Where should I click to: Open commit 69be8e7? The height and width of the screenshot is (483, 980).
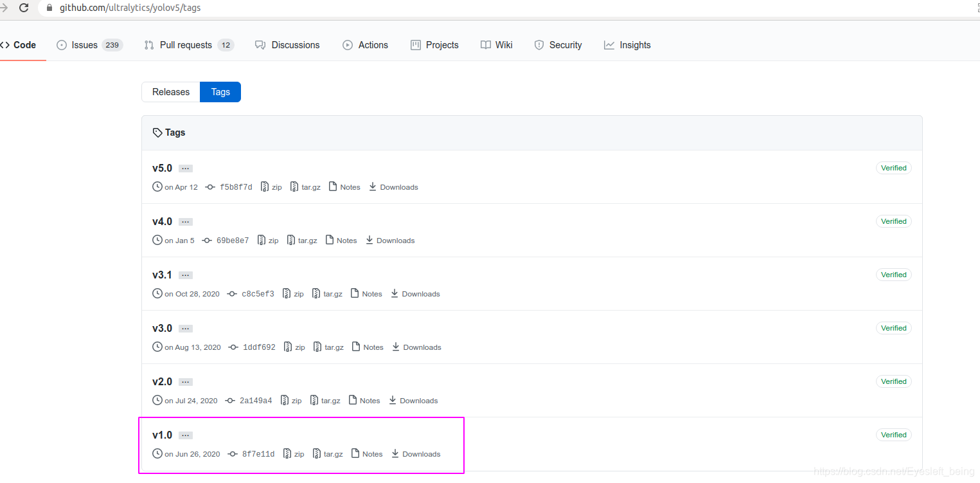pyautogui.click(x=226, y=241)
